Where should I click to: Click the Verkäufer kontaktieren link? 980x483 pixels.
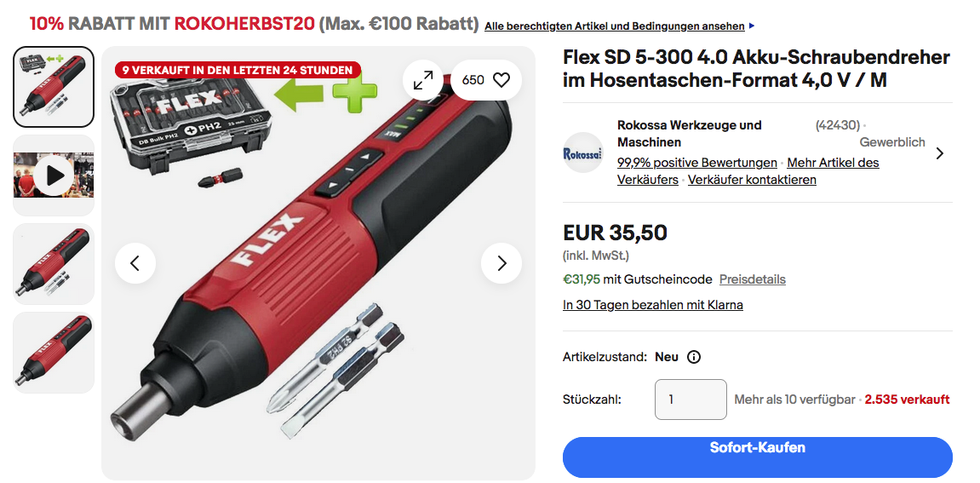[x=752, y=180]
